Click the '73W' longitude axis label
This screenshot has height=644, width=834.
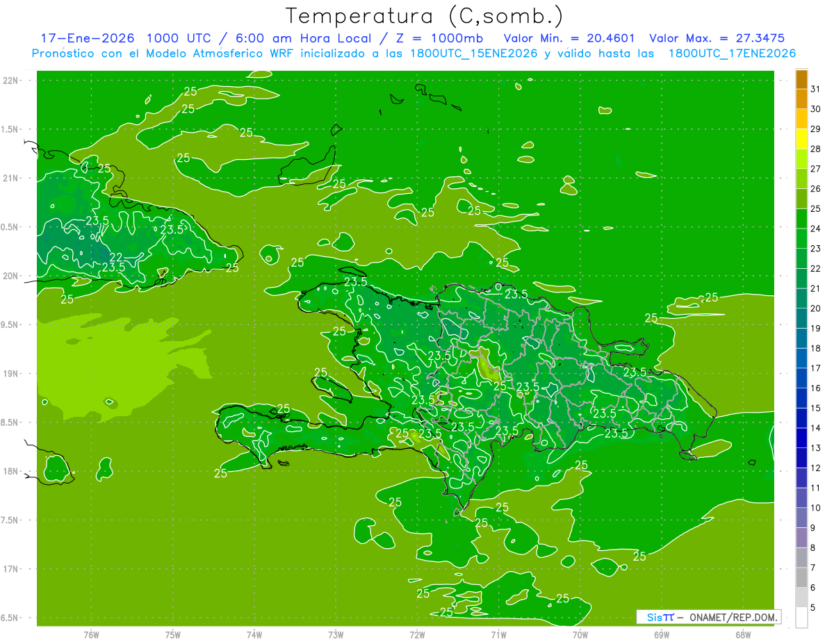tap(336, 635)
